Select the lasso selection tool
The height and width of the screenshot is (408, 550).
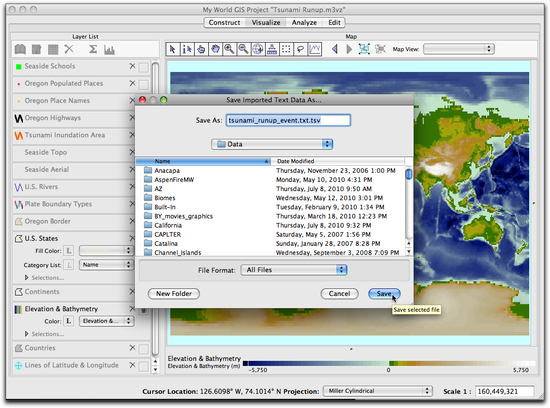(x=300, y=49)
